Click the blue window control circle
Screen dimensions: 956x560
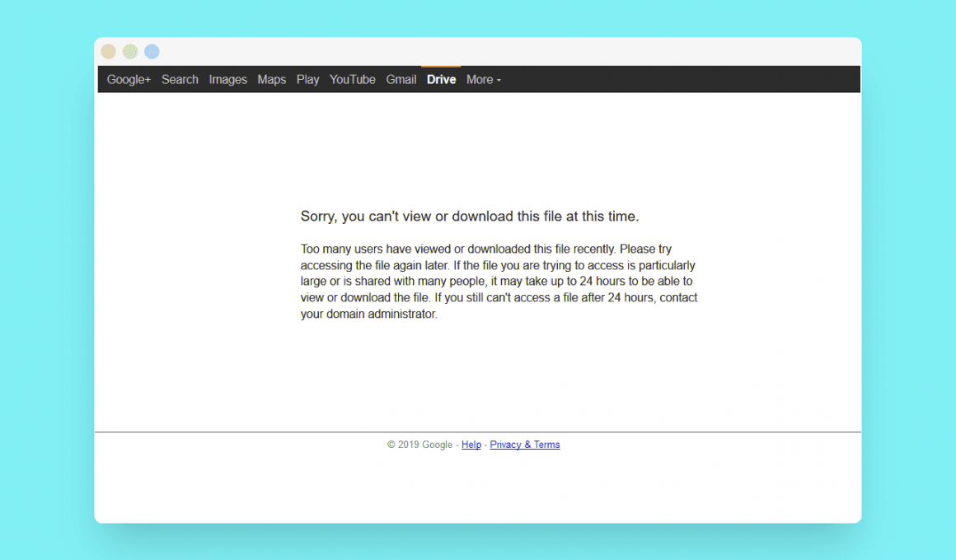(x=152, y=52)
